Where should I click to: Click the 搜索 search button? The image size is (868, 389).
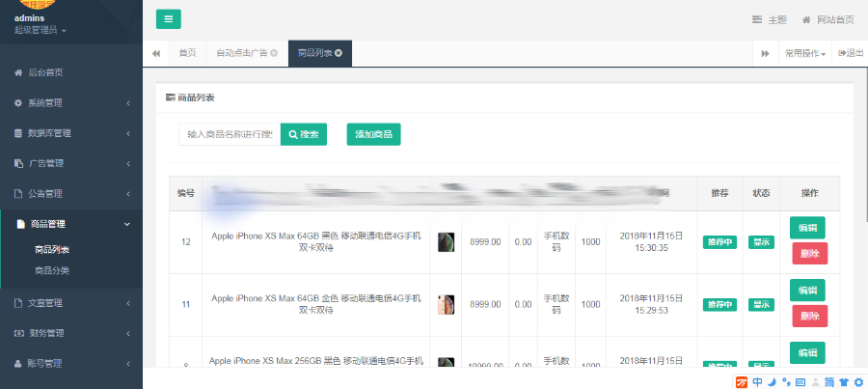point(304,135)
